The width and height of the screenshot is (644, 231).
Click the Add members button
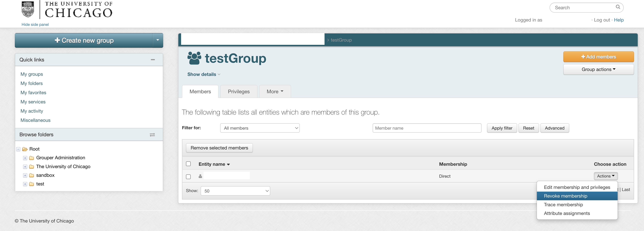pos(598,57)
